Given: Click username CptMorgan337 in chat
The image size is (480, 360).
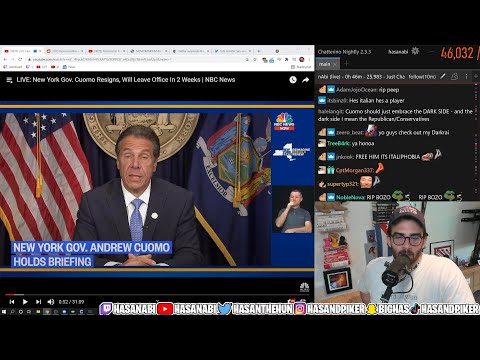Looking at the screenshot, I should [x=355, y=170].
